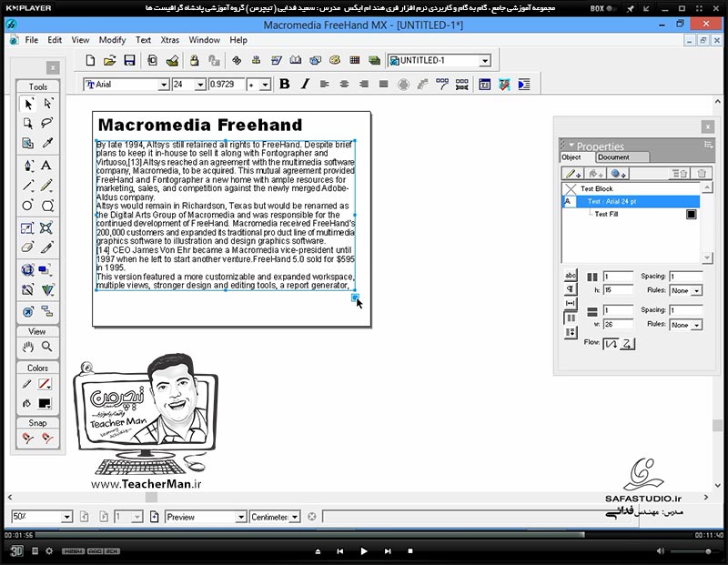Image resolution: width=728 pixels, height=565 pixels.
Task: Click the Open folder icon
Action: click(x=109, y=60)
